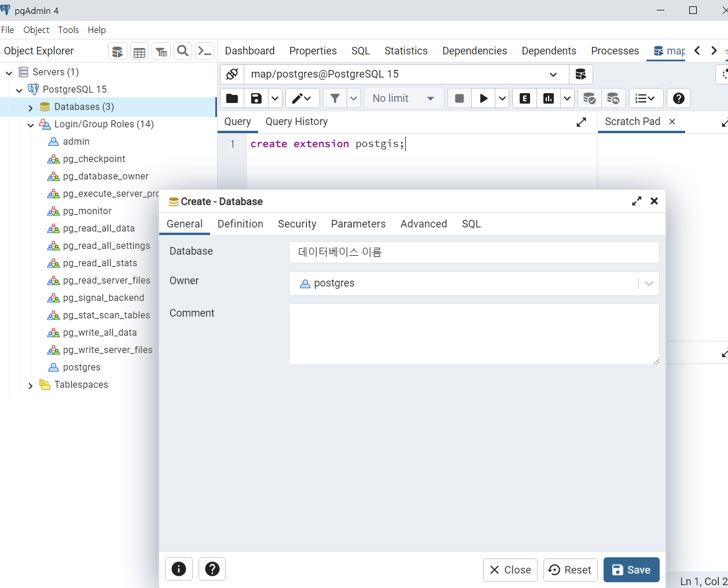This screenshot has height=588, width=728.
Task: Click the Reset button
Action: click(570, 570)
